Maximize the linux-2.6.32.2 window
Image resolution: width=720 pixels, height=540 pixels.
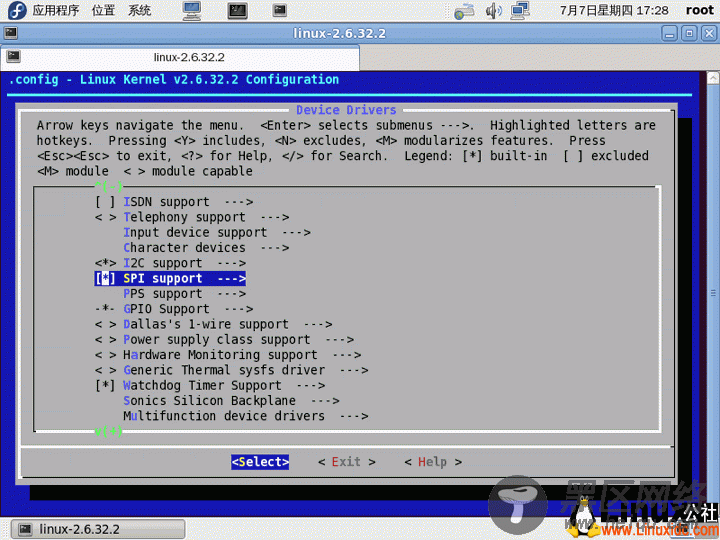689,34
